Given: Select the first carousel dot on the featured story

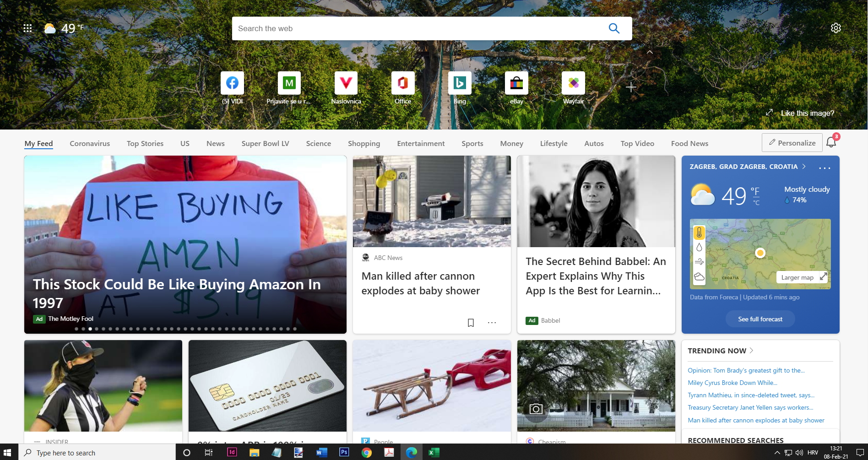Looking at the screenshot, I should [76, 329].
